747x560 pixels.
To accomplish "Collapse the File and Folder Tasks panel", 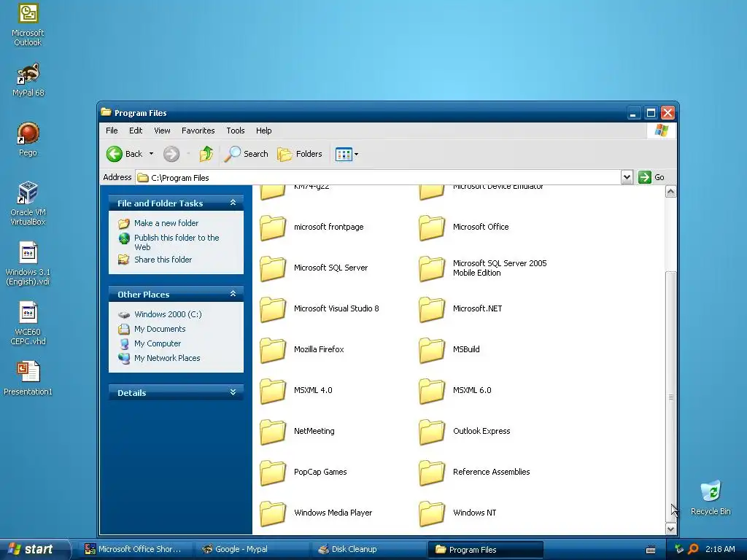I will click(x=233, y=203).
